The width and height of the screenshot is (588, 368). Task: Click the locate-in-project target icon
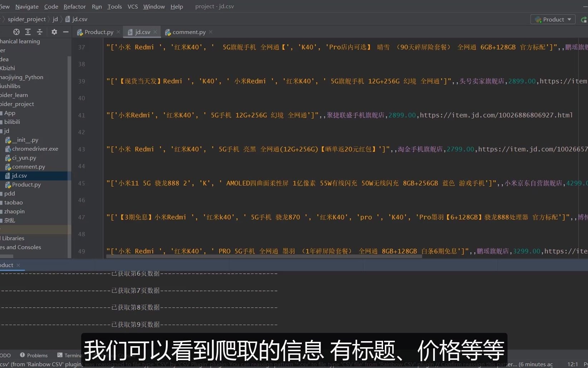pyautogui.click(x=16, y=32)
